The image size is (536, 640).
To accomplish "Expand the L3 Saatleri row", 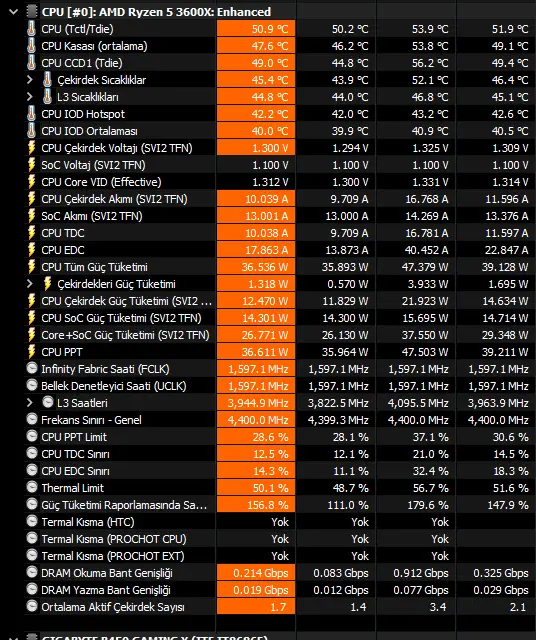I will coord(29,403).
